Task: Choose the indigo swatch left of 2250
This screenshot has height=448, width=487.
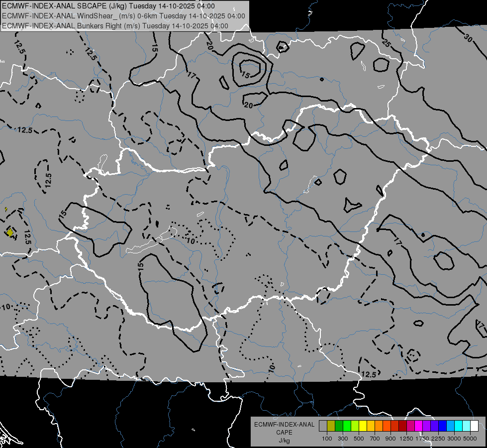Action: 435,426
